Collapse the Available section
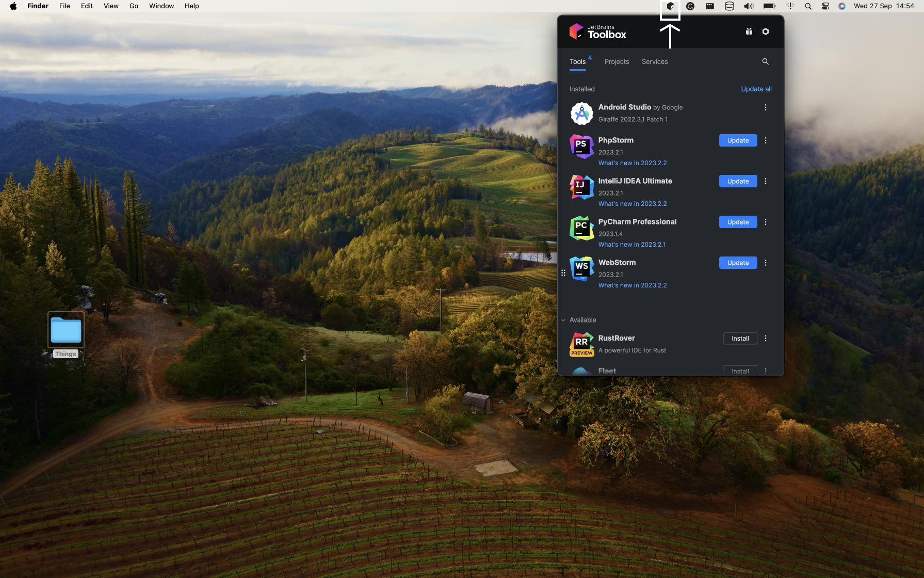 tap(563, 320)
